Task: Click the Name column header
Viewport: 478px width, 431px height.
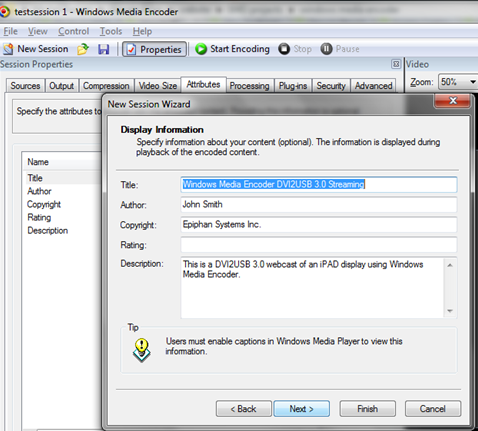Action: (x=62, y=162)
